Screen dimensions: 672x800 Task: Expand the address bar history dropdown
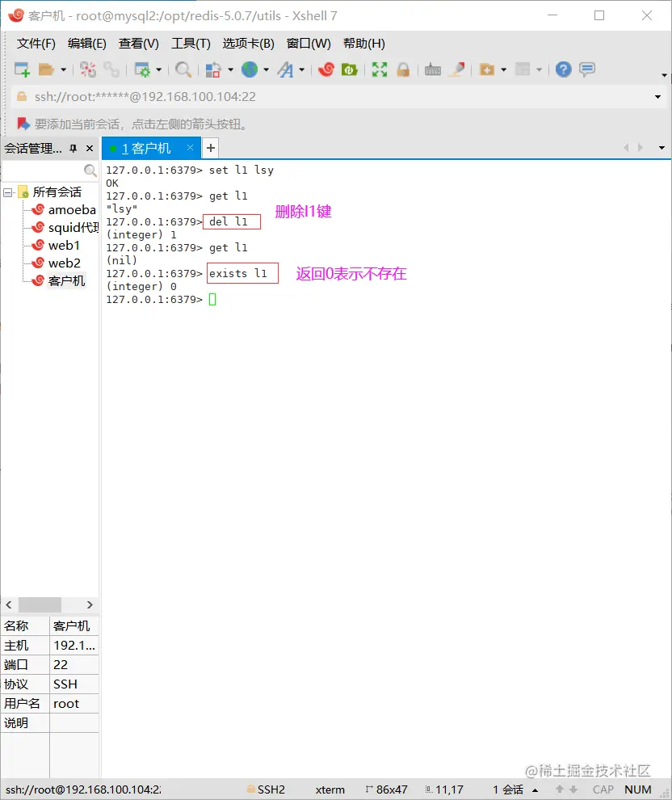coord(657,96)
